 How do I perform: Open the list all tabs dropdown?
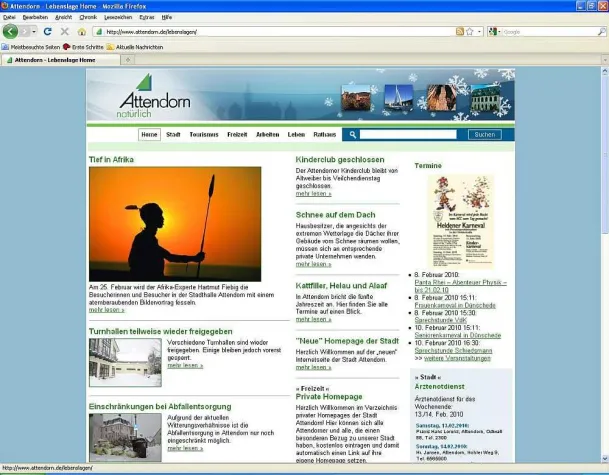[x=605, y=60]
